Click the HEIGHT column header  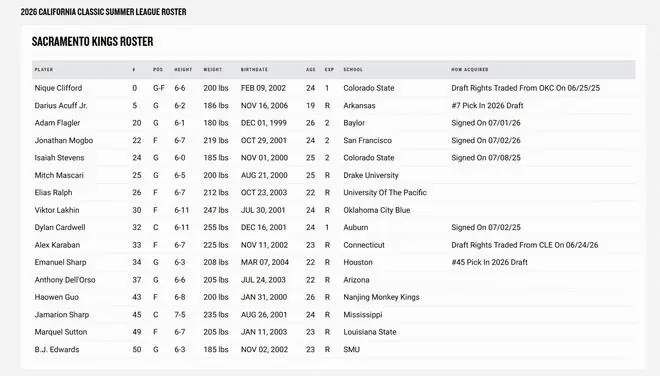coord(183,69)
